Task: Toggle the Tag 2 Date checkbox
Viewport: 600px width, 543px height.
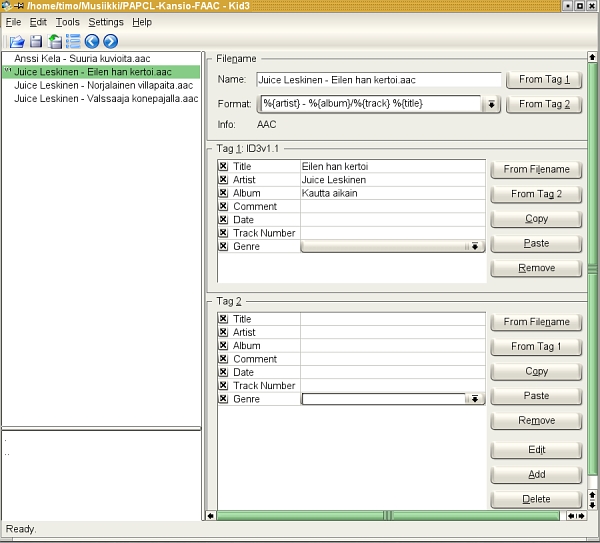Action: 223,372
